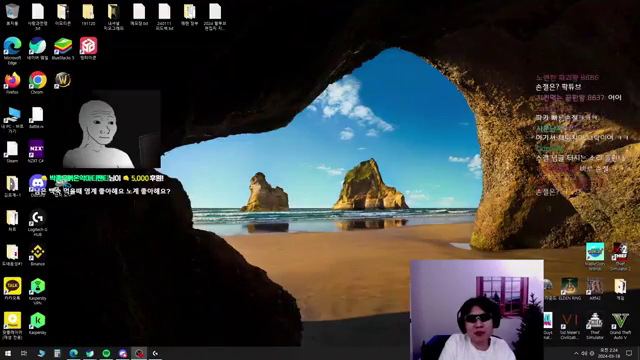Open the purple chat app on the taskbar
This screenshot has height=360, width=640.
(x=123, y=353)
